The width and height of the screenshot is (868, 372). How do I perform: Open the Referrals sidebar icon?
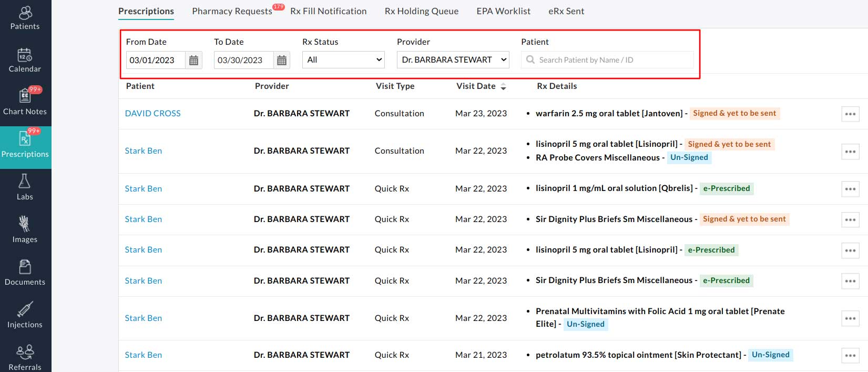pyautogui.click(x=25, y=351)
